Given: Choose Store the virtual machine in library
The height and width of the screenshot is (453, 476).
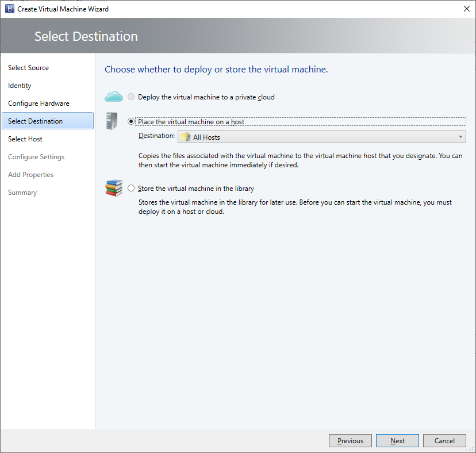Looking at the screenshot, I should click(x=132, y=189).
